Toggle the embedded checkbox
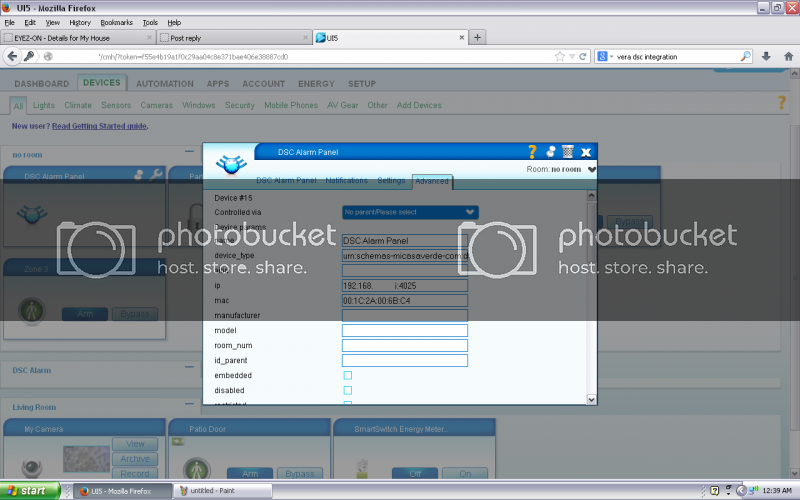800x500 pixels. click(x=347, y=376)
